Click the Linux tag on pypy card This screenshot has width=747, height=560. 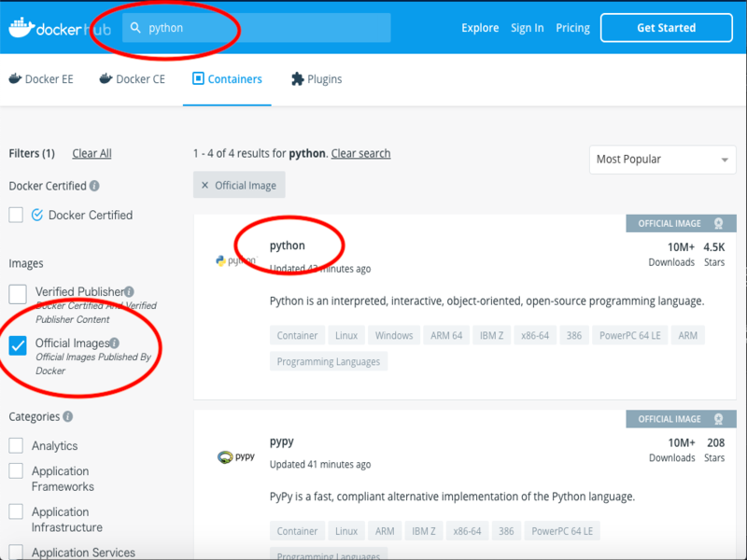[346, 531]
